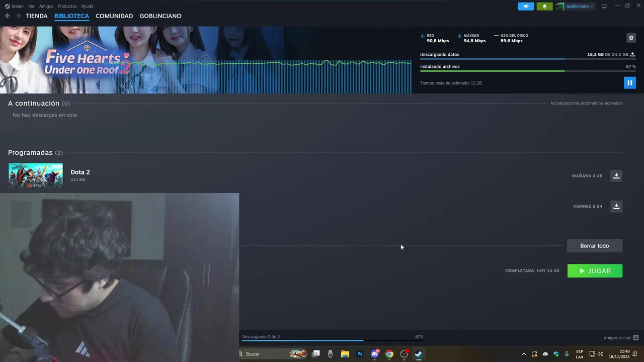Show hidden system tray icons
644x362 pixels.
point(524,354)
